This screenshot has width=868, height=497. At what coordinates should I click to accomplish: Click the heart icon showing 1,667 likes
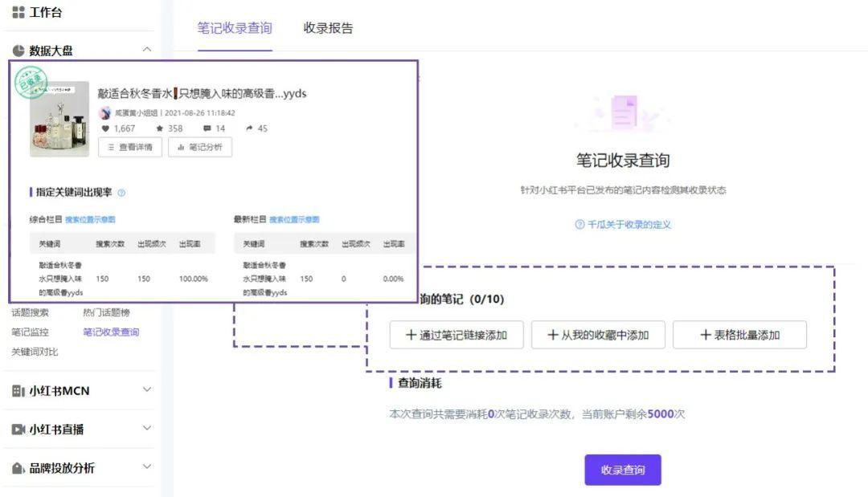(x=105, y=128)
